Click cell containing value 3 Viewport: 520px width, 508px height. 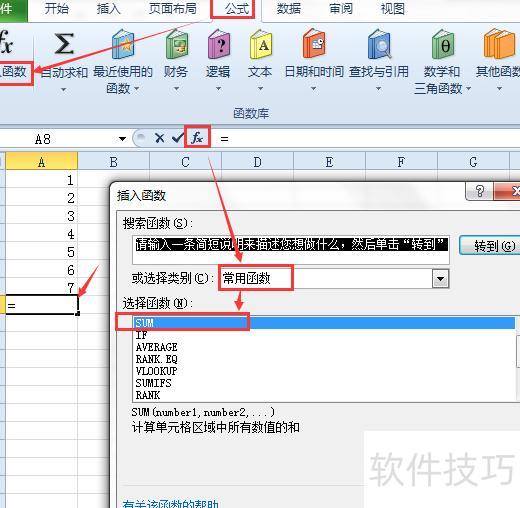pyautogui.click(x=42, y=216)
